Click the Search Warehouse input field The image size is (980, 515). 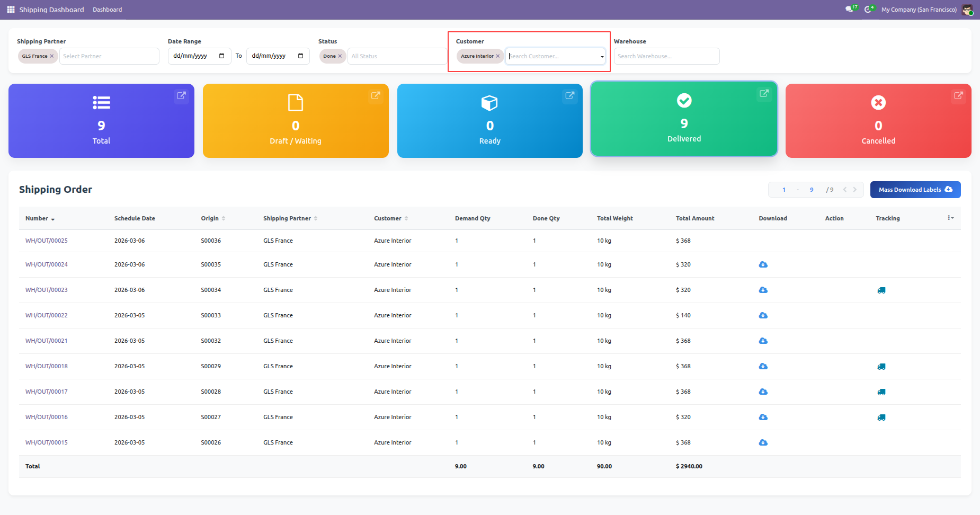click(x=666, y=56)
